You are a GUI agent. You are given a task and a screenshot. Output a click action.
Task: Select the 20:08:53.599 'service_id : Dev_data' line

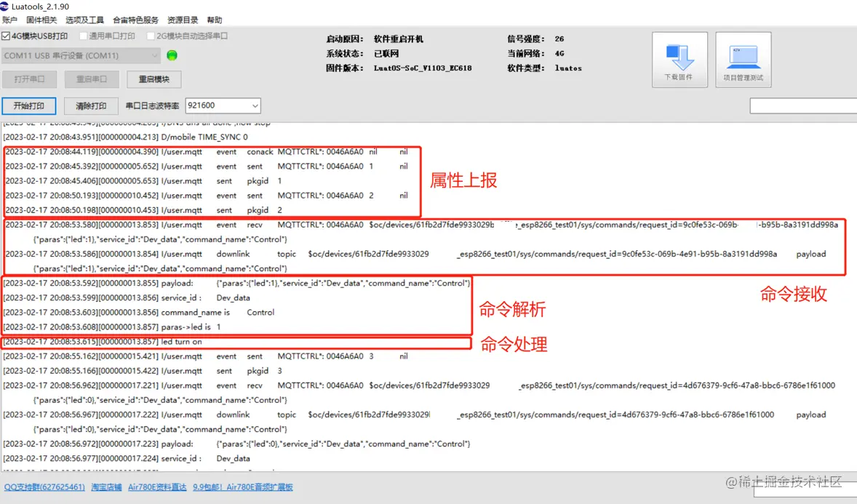[x=127, y=298]
